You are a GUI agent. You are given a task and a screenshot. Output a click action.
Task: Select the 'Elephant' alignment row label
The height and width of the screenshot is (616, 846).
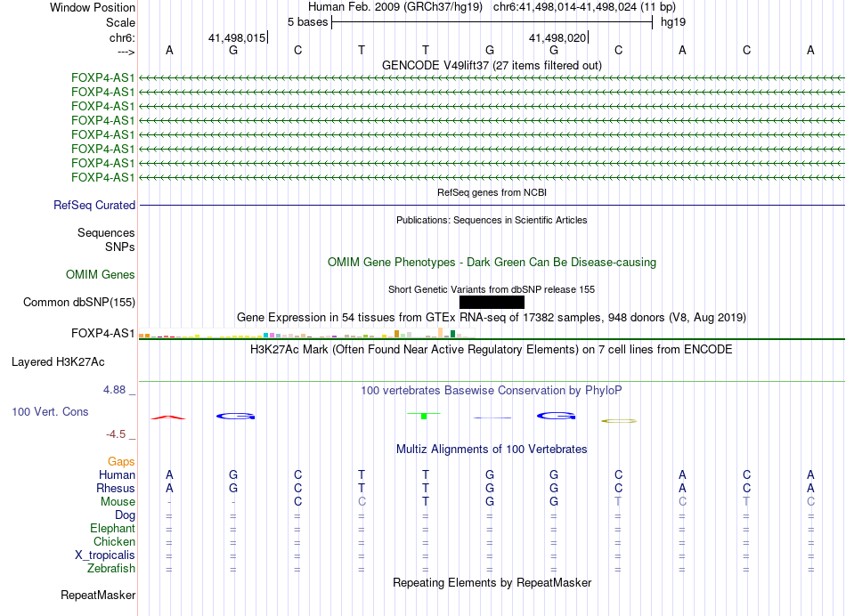coord(112,529)
